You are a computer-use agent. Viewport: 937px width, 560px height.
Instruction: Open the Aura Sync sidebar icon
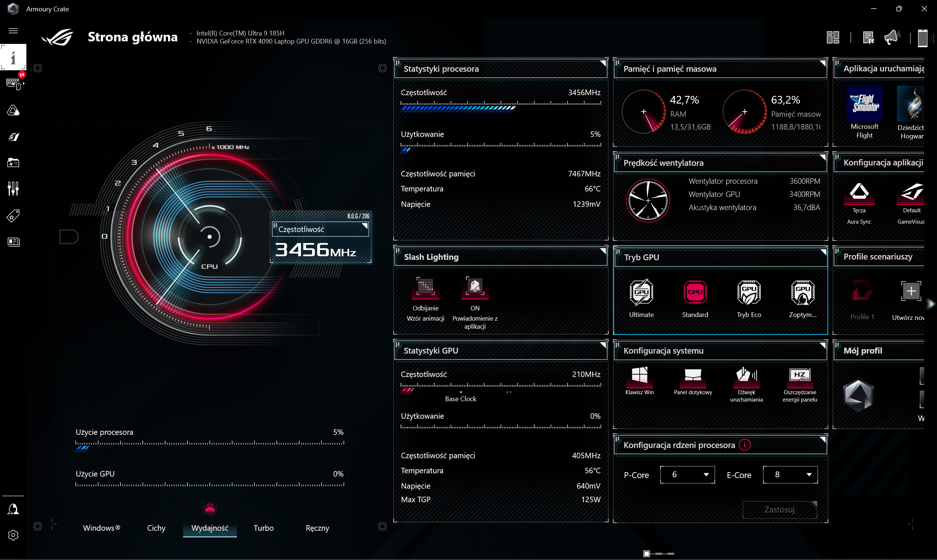click(13, 111)
